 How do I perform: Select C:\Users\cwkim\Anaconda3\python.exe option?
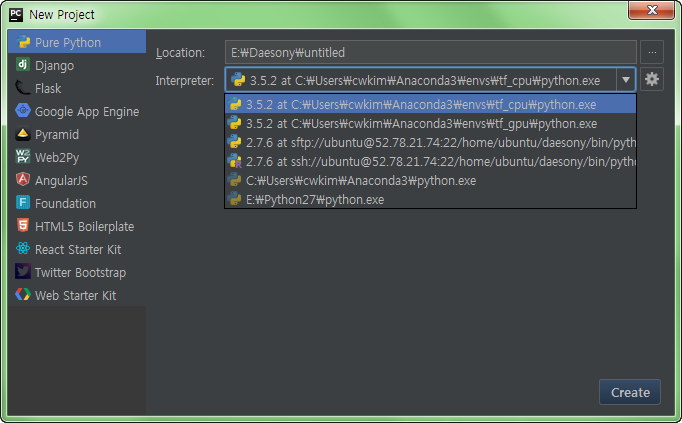(431, 180)
